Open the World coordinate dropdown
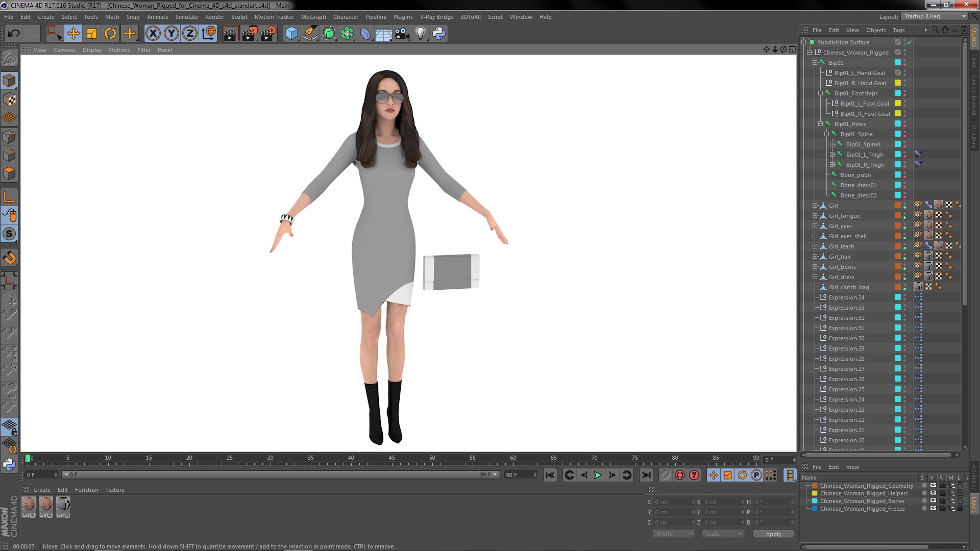 [674, 534]
